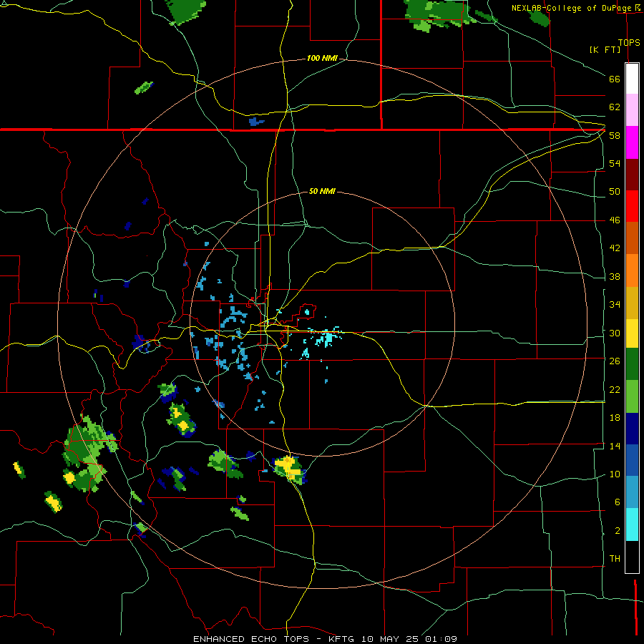Select legend value "42"
Screen dimensions: 644x644
click(x=615, y=248)
